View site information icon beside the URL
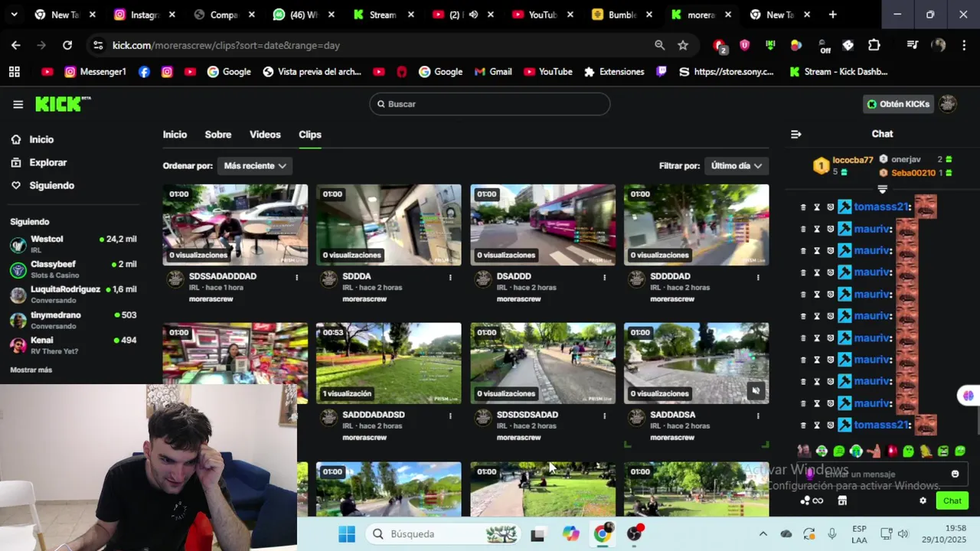This screenshot has width=980, height=551. tap(98, 45)
